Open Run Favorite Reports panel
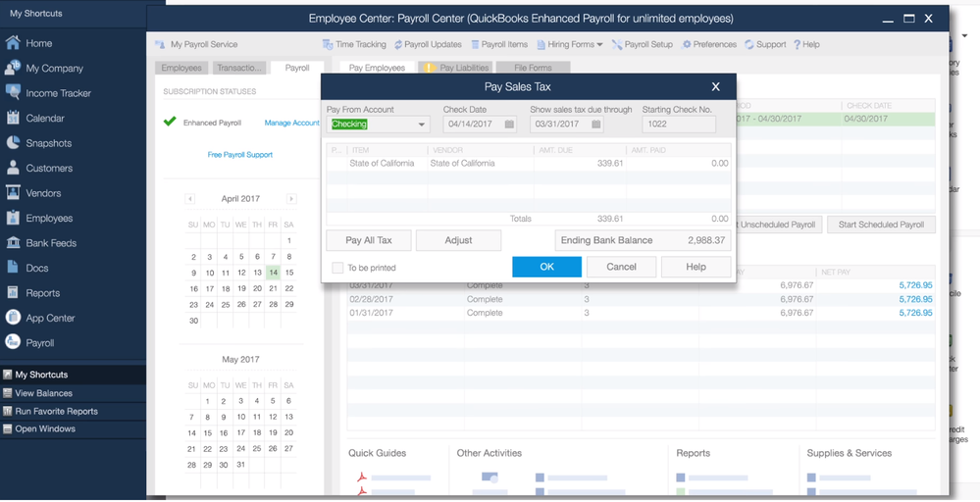Image resolution: width=980 pixels, height=502 pixels. pos(74,412)
